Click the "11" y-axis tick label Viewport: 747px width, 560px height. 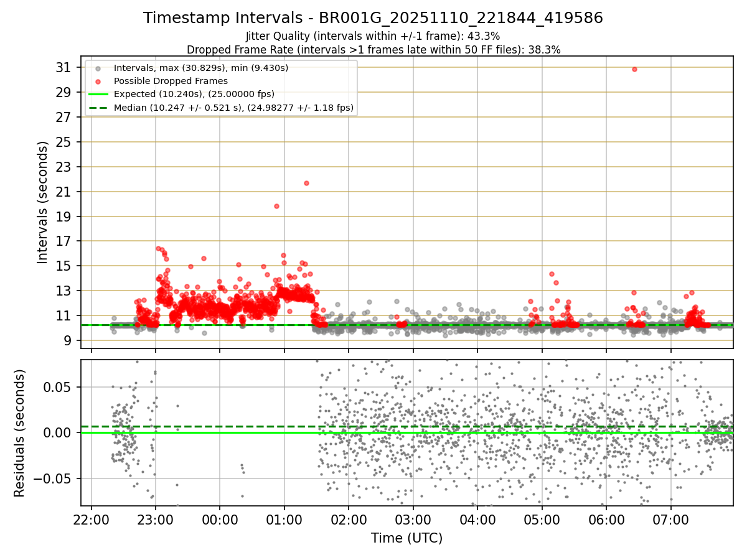(64, 315)
